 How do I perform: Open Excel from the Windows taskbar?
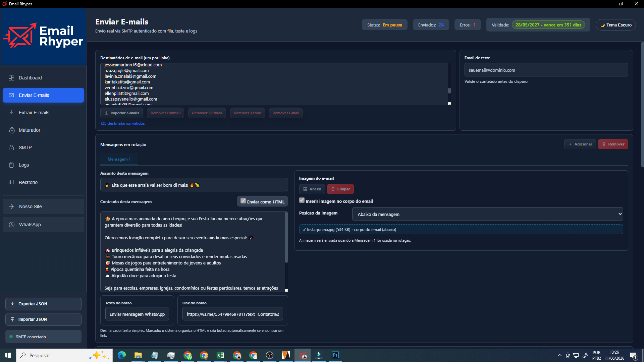[220, 355]
